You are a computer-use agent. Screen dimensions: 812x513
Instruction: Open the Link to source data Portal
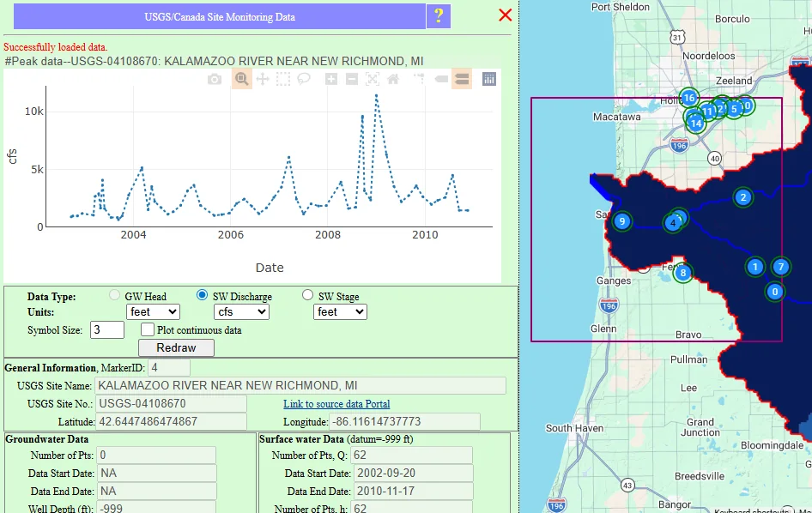tap(336, 404)
